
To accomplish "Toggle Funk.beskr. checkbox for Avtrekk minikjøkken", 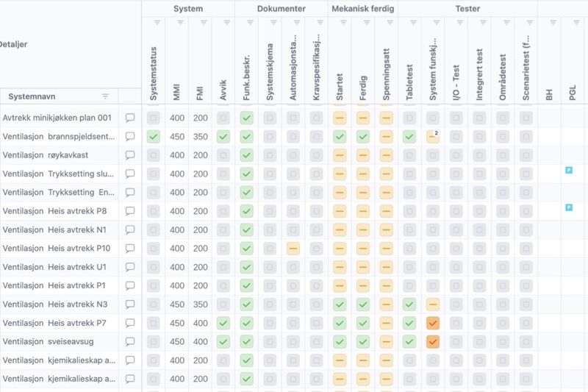I will [x=246, y=118].
